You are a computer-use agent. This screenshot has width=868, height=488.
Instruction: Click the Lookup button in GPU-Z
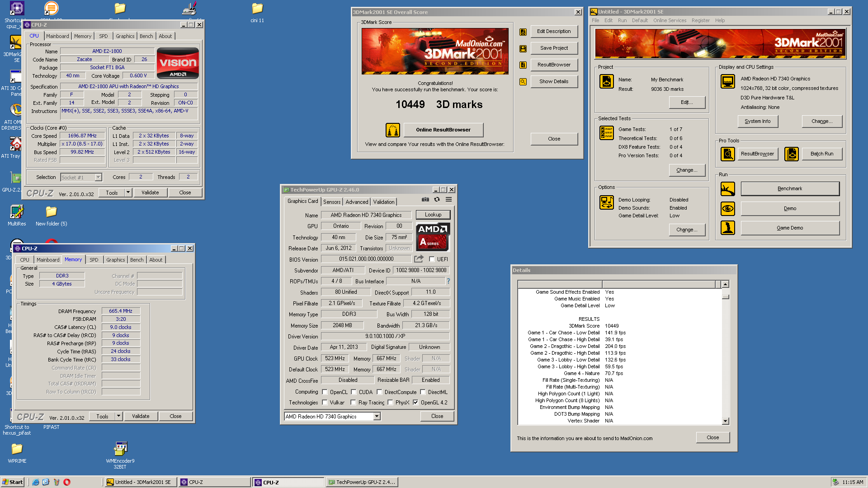coord(433,215)
